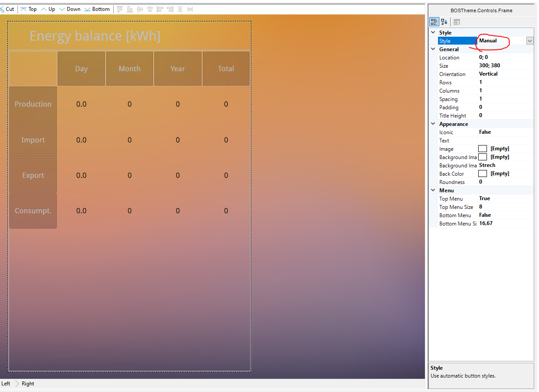This screenshot has height=392, width=539.
Task: Select the Production row button
Action: [x=33, y=104]
